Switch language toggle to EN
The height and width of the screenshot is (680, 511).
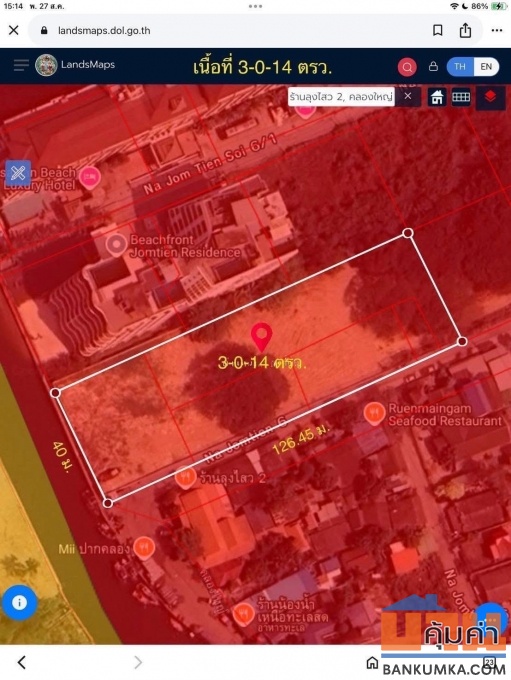point(486,67)
